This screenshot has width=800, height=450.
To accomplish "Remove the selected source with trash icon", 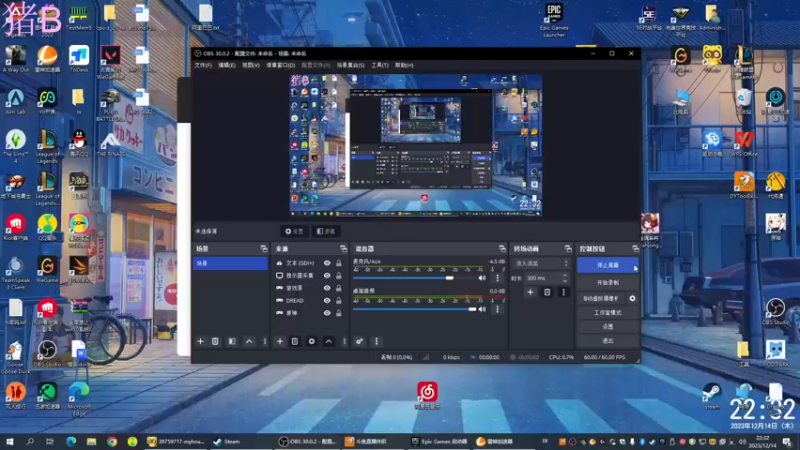I will point(295,341).
